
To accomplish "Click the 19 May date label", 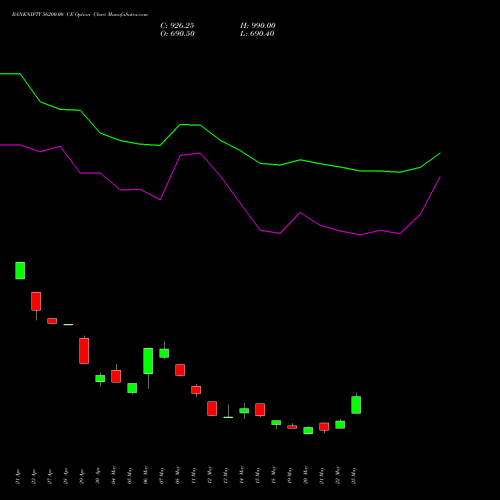I will pyautogui.click(x=290, y=475).
